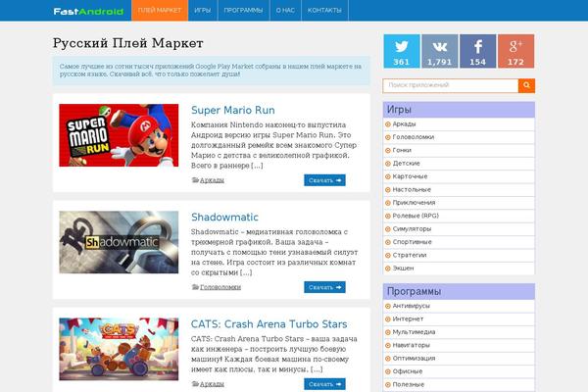Click the Игры sidebar section header
This screenshot has width=588, height=392.
(459, 110)
